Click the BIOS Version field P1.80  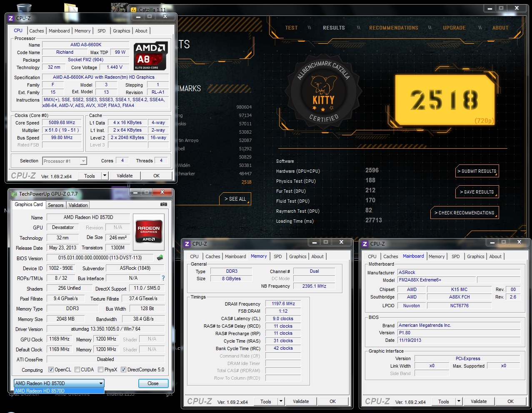[x=459, y=333]
